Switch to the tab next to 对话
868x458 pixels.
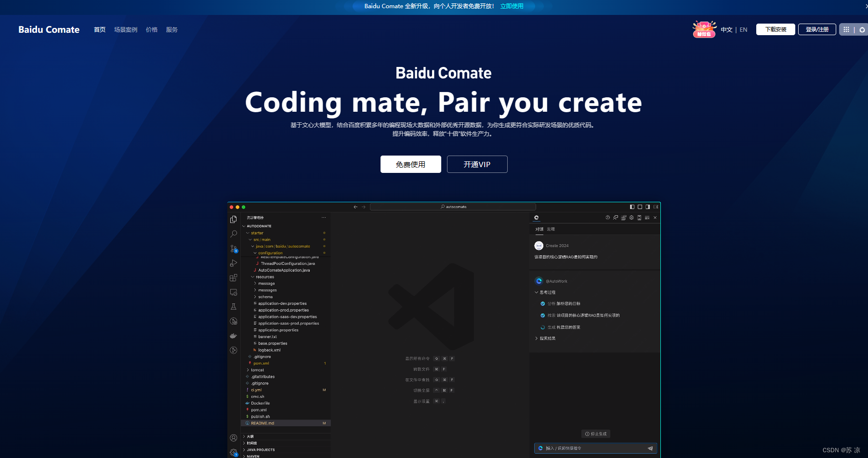tap(551, 229)
